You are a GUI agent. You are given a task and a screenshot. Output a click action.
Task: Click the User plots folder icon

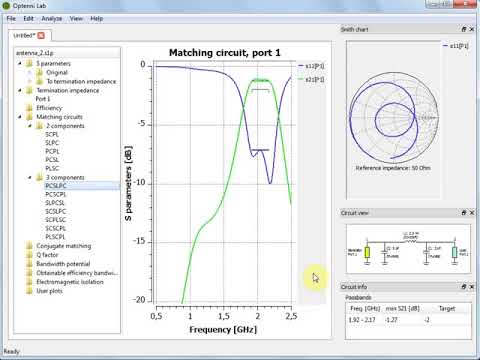(x=29, y=291)
